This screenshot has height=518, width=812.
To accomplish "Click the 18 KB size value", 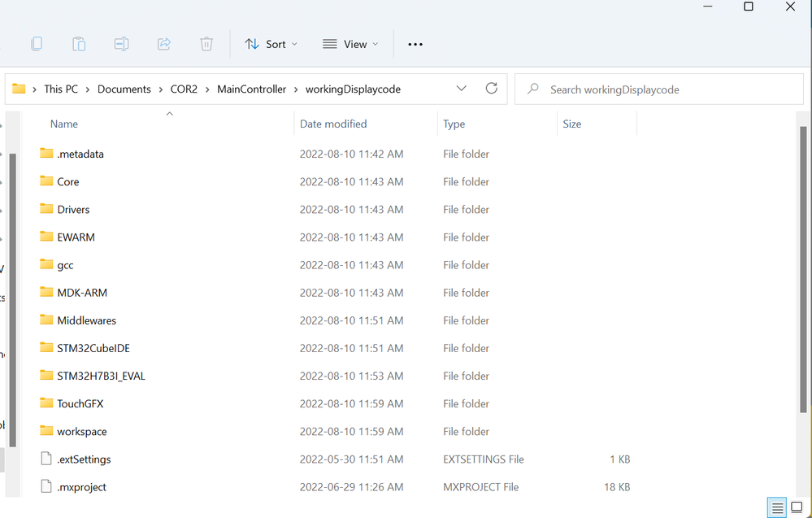I will (617, 487).
